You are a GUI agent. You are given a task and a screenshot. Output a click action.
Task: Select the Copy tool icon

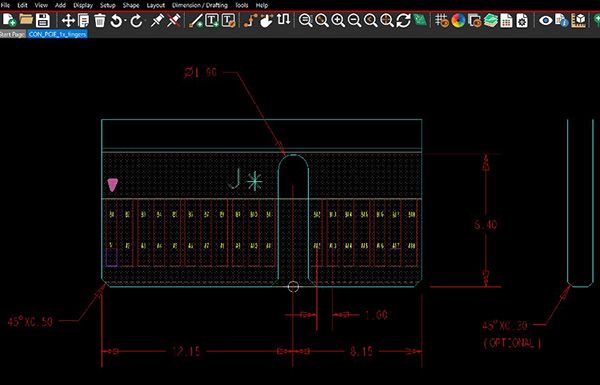click(83, 20)
